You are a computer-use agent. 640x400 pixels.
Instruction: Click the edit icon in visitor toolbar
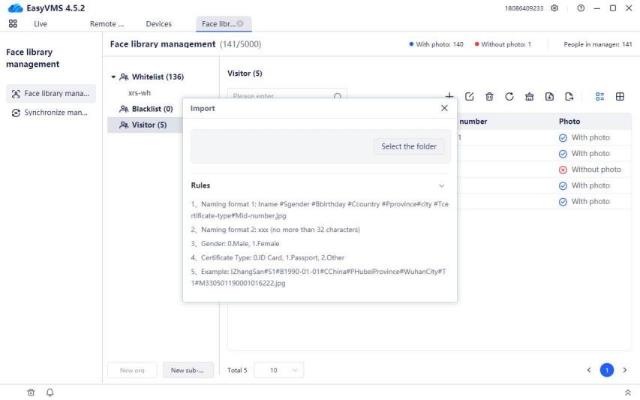470,96
